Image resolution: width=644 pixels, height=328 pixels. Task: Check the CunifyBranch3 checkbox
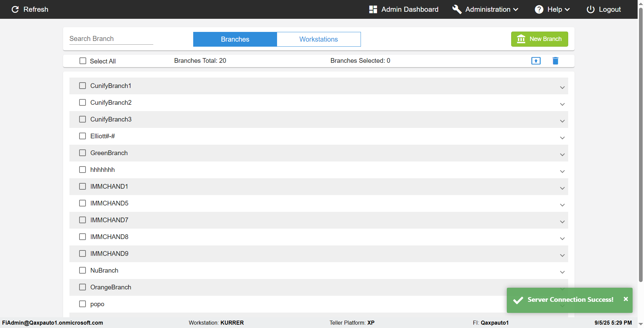click(x=83, y=119)
